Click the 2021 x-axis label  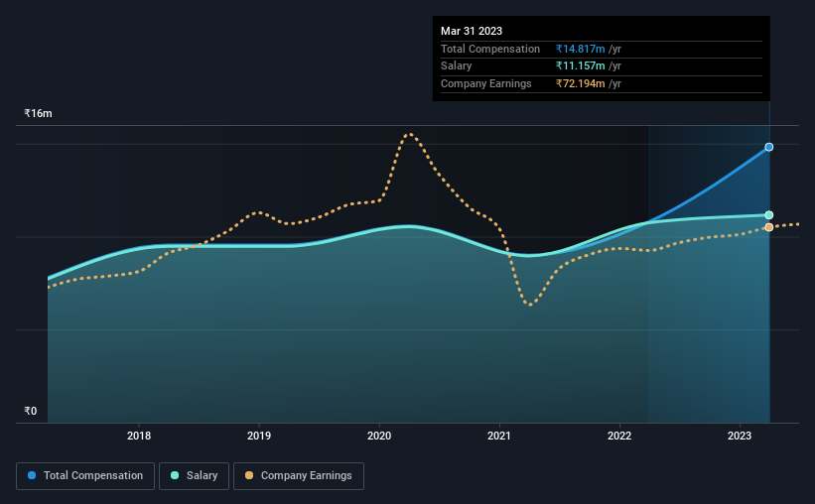point(499,436)
